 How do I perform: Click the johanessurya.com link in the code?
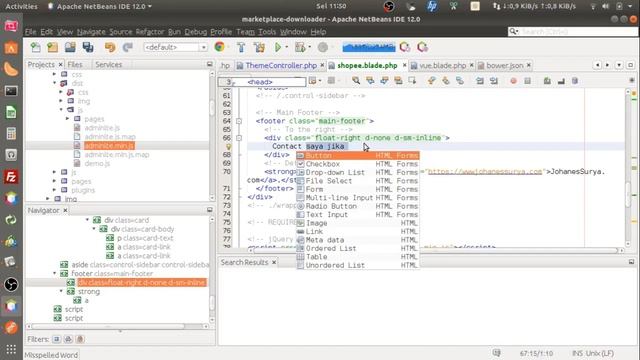click(x=485, y=172)
